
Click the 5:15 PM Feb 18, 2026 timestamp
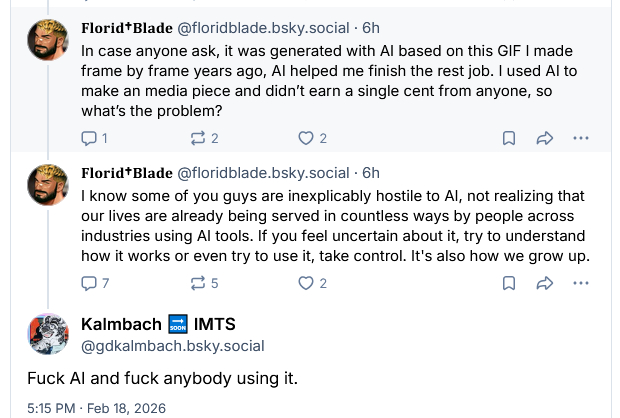click(x=96, y=408)
